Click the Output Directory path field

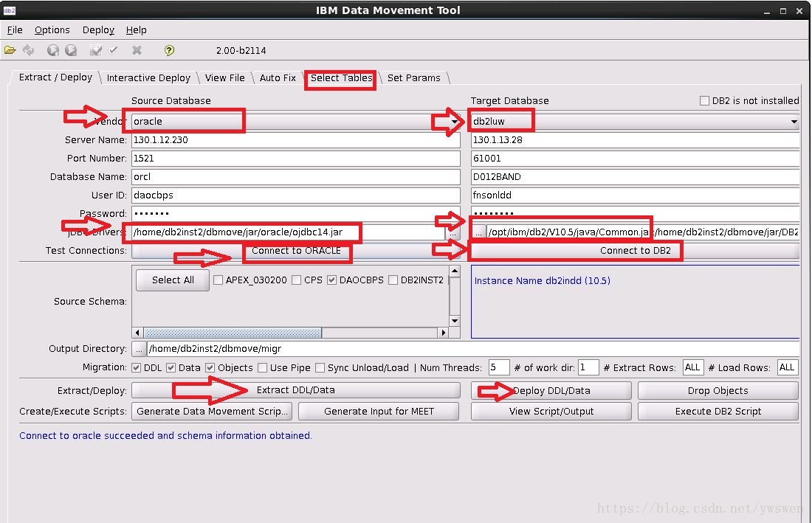(x=473, y=349)
